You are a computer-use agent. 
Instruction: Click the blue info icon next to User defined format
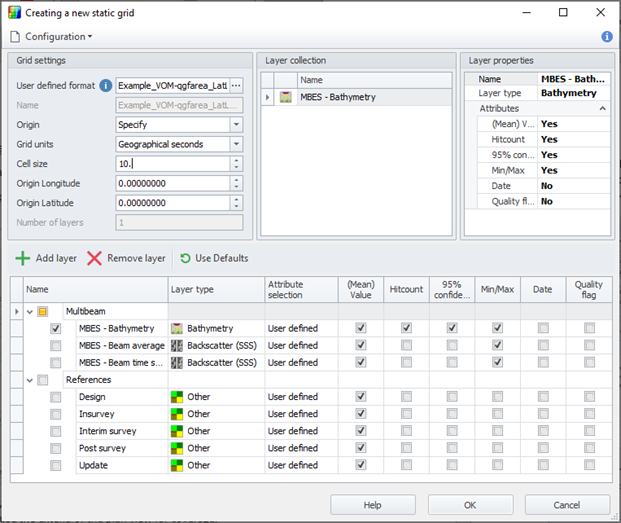point(106,86)
